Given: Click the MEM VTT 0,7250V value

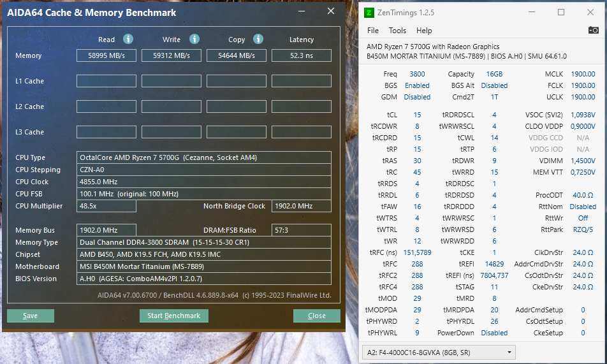Looking at the screenshot, I should tap(583, 172).
